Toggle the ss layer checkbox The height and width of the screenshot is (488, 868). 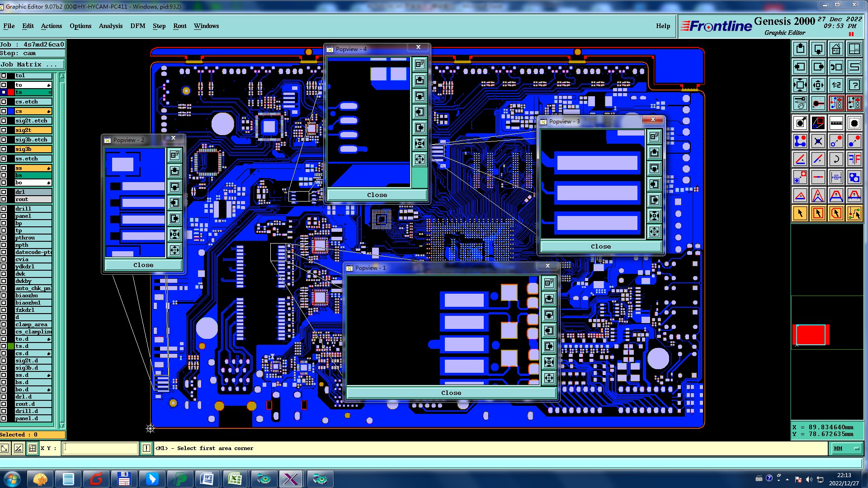(x=4, y=168)
